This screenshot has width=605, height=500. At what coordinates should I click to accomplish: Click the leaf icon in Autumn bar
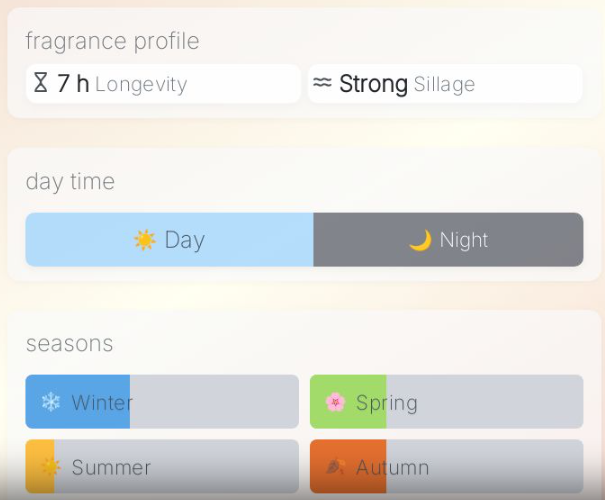point(335,466)
